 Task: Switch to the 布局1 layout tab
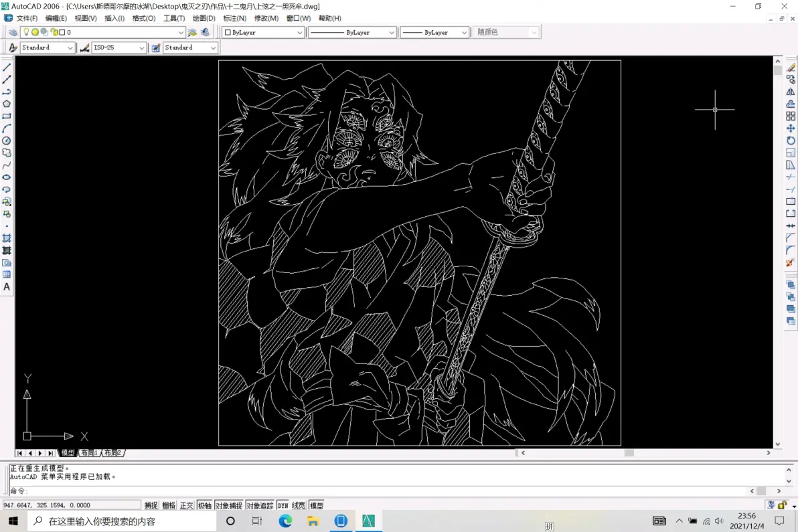(89, 452)
